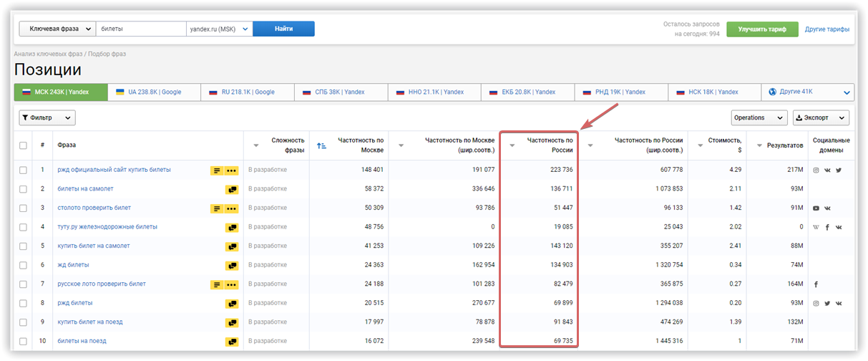Open the 'Ключевая фраза' dropdown
Viewport: 868px width, 361px height.
57,29
